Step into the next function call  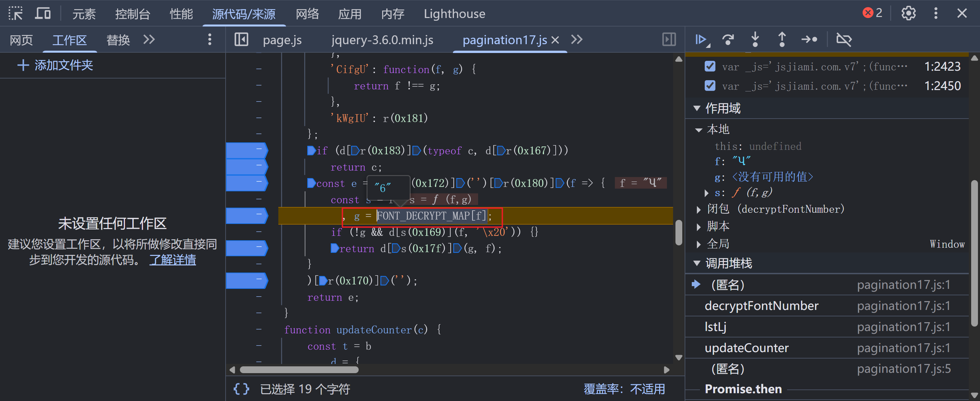(x=755, y=39)
